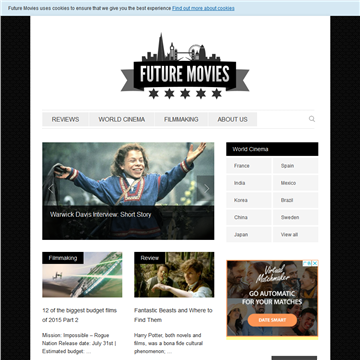360x360 pixels.
Task: Click View all in World Cinema
Action: pos(296,235)
